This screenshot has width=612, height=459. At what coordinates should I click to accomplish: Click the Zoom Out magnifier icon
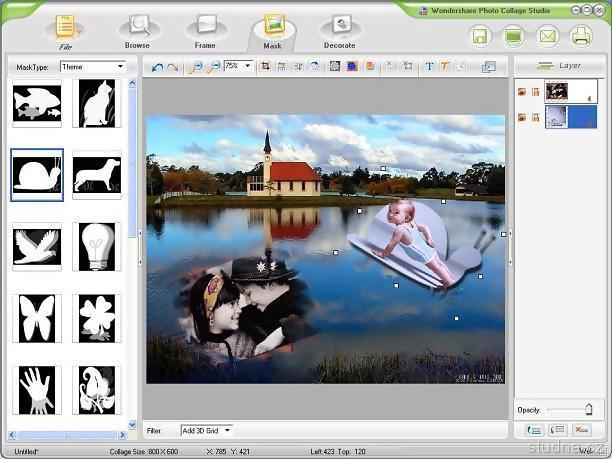pos(211,67)
